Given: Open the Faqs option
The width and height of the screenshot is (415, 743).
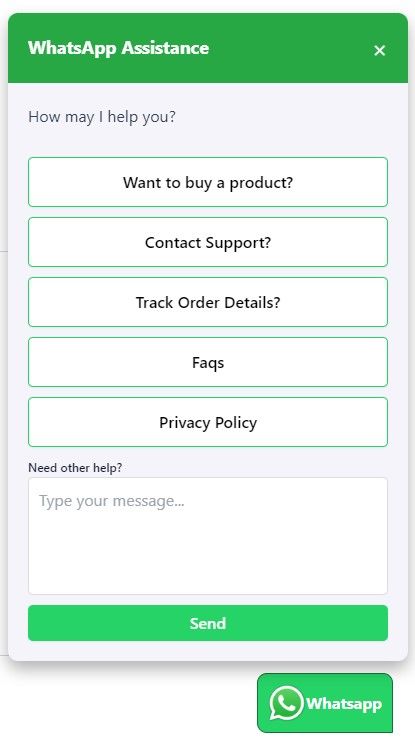Looking at the screenshot, I should tap(208, 362).
